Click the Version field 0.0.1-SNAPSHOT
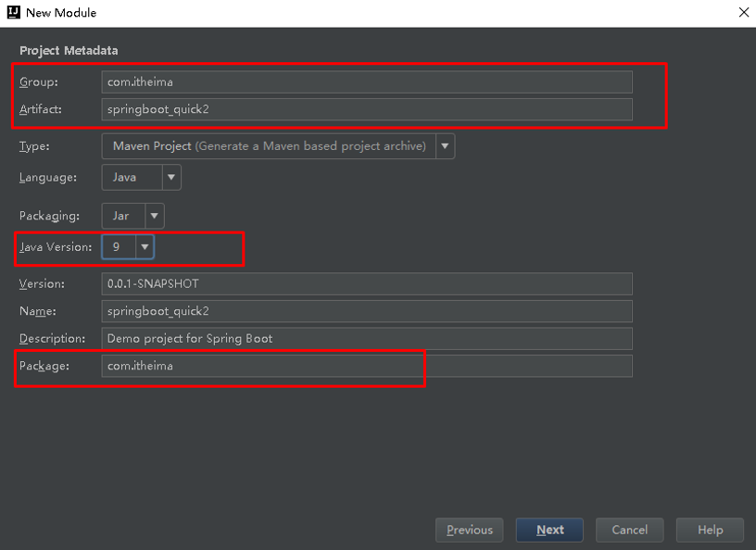The width and height of the screenshot is (756, 550). tap(367, 284)
